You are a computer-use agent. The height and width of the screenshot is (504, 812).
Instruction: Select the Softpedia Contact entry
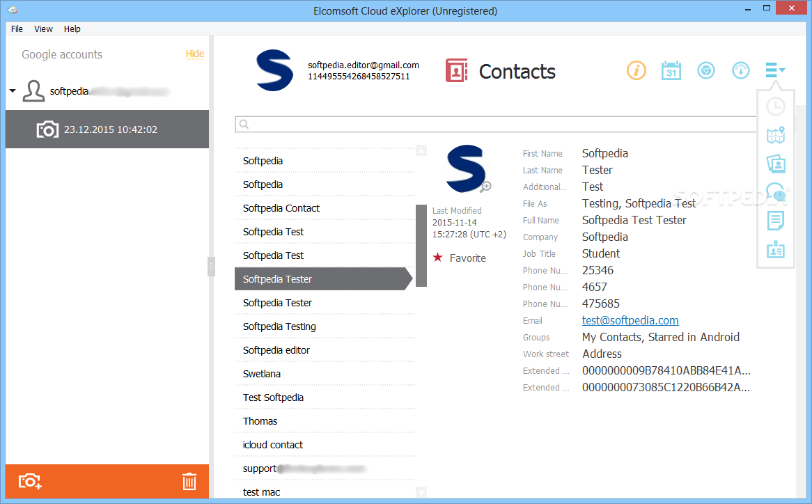tap(325, 208)
